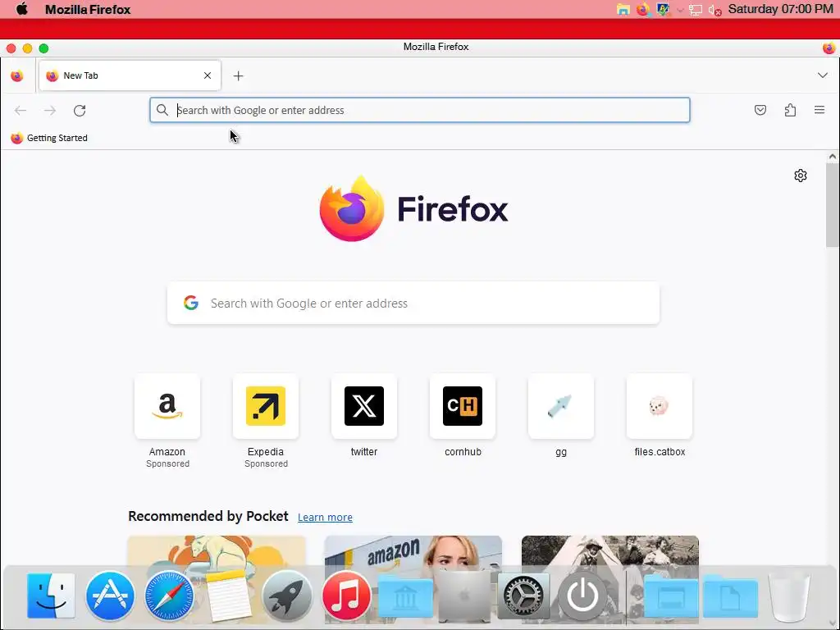Open Firefox View pinned tab icon
This screenshot has width=840, height=630.
tap(17, 75)
